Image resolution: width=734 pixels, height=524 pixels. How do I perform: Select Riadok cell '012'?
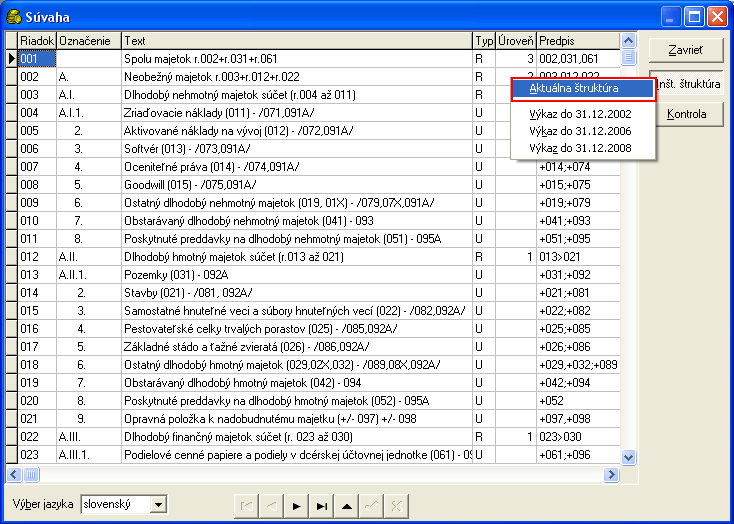[37, 257]
